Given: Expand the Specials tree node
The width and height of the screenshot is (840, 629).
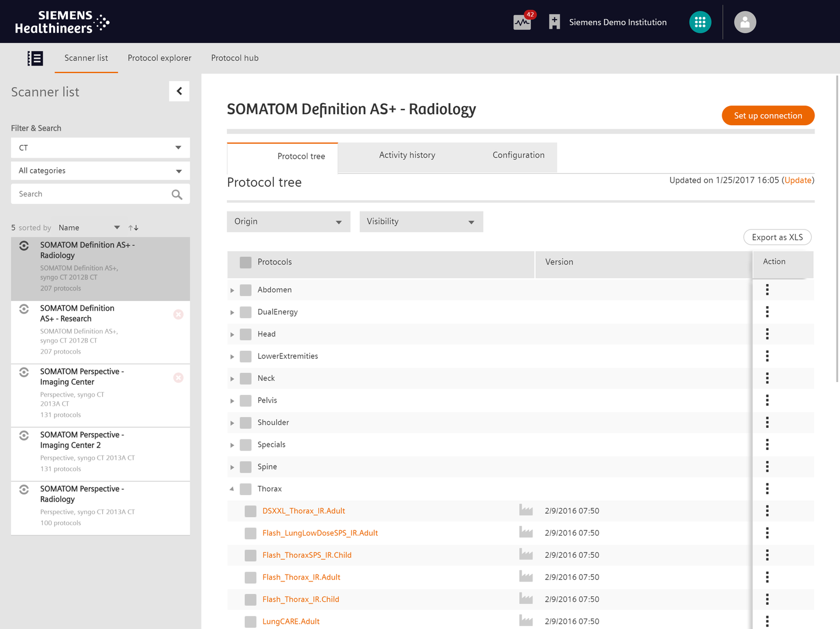Looking at the screenshot, I should pyautogui.click(x=232, y=445).
